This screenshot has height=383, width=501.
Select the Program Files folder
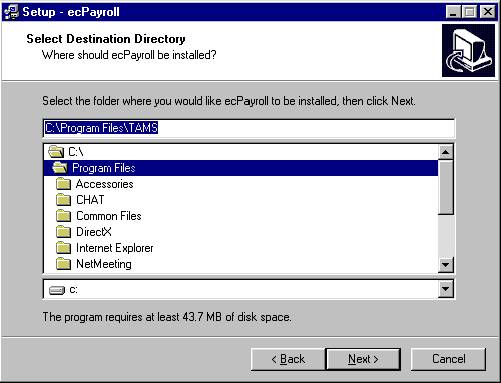click(241, 168)
